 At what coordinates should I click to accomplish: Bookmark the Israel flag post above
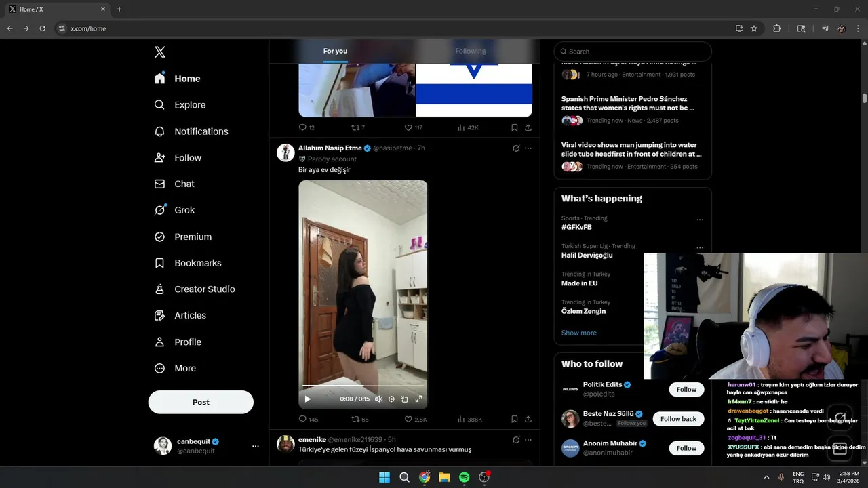[515, 127]
